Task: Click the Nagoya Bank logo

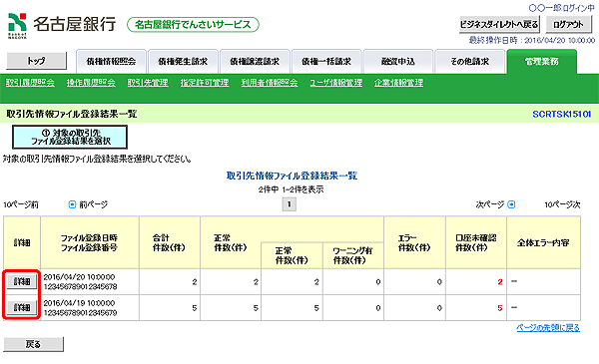Action: (x=62, y=25)
